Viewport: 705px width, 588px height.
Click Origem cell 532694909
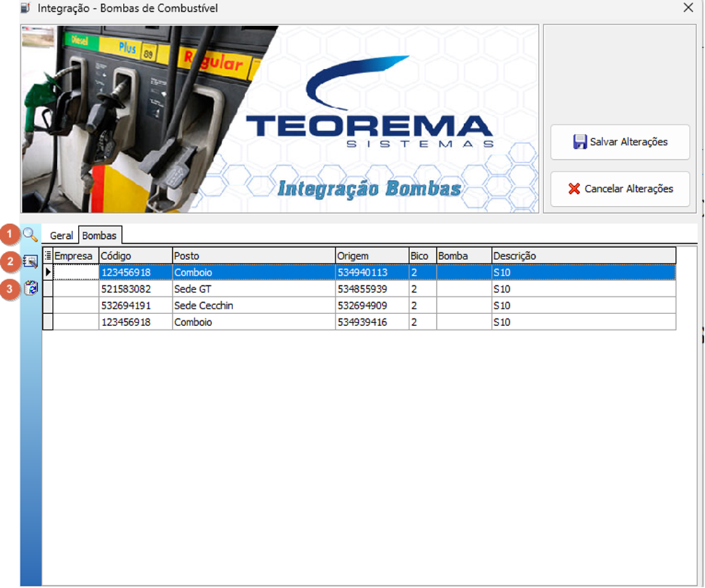(x=372, y=306)
